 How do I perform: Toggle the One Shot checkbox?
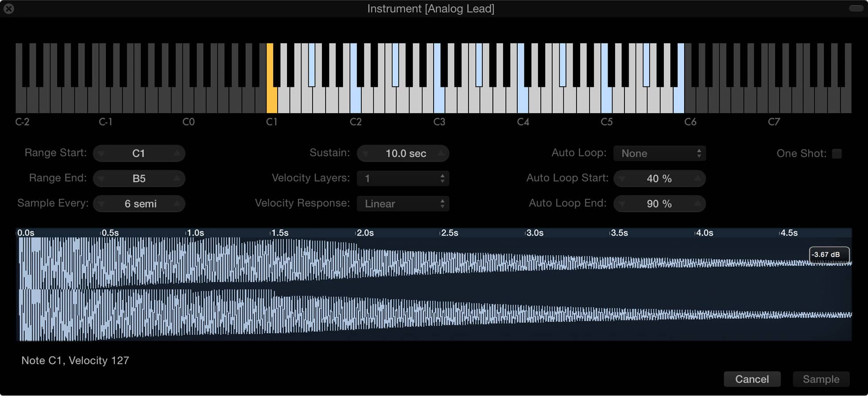837,154
